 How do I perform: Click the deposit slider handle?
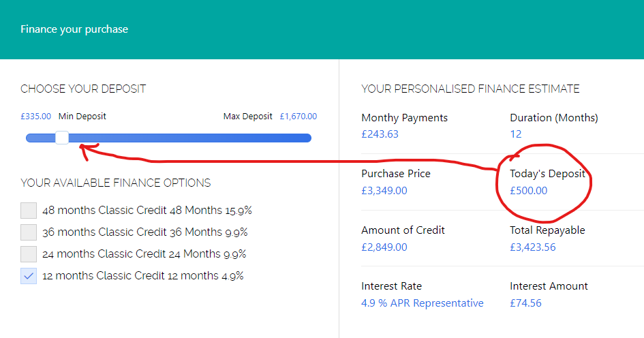pyautogui.click(x=62, y=138)
